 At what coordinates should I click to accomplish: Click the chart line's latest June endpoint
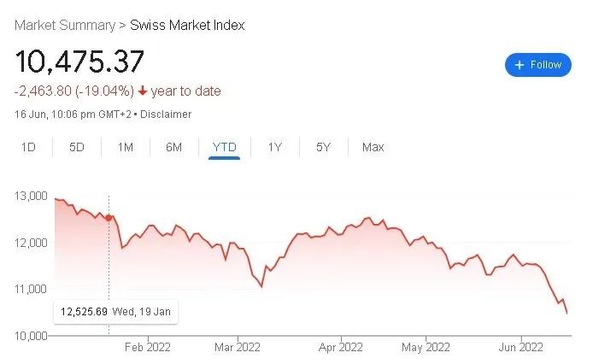click(x=567, y=313)
